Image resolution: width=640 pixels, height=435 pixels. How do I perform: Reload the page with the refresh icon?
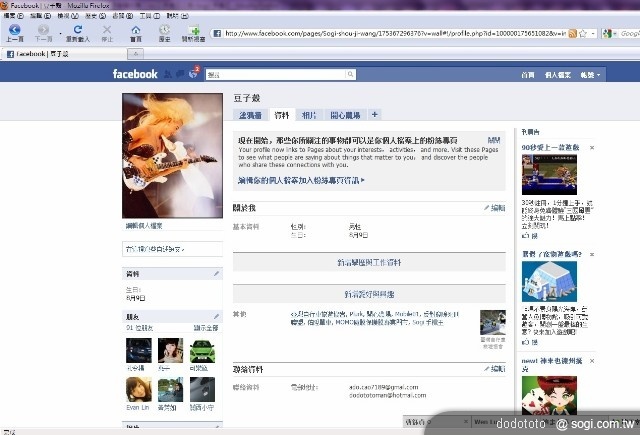78,29
